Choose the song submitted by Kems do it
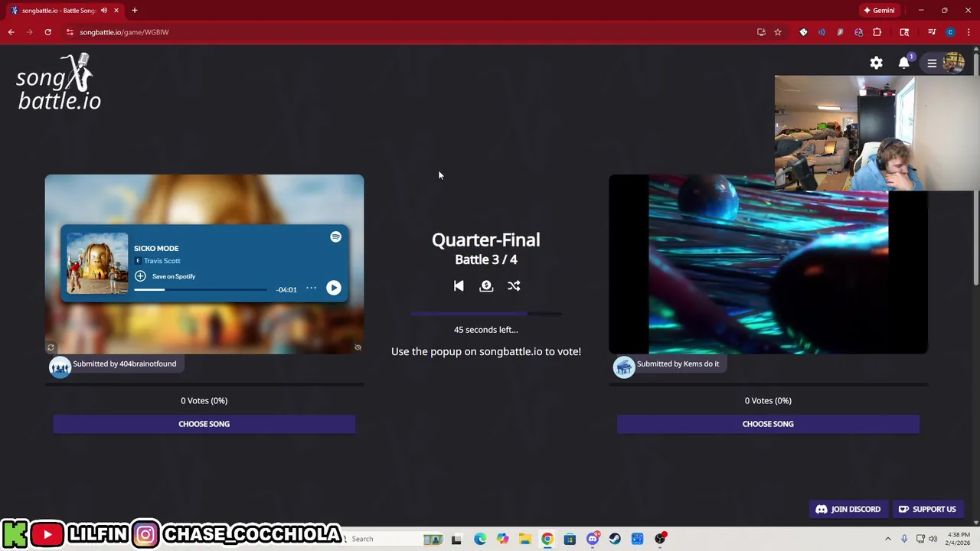Image resolution: width=980 pixels, height=551 pixels. [x=768, y=424]
